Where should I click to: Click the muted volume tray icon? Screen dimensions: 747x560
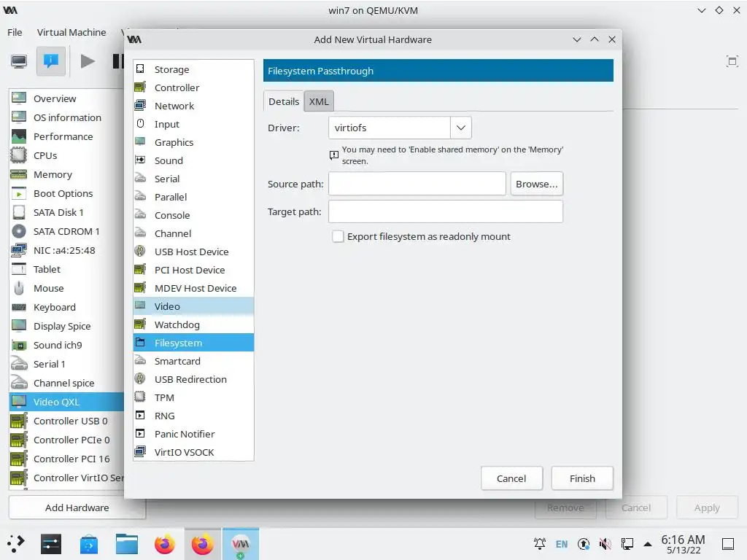[605, 543]
